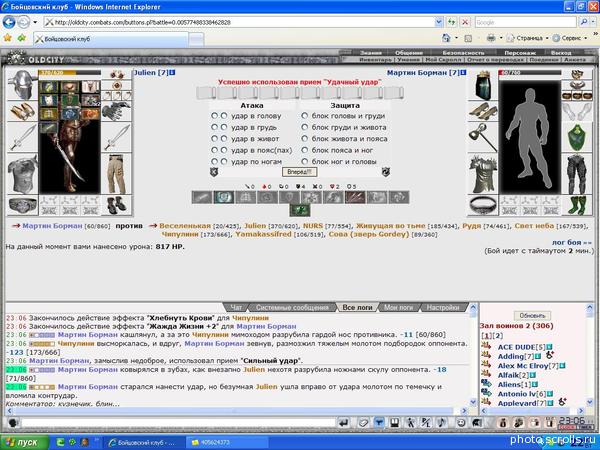
Task: Open the Общение game menu
Action: click(409, 53)
